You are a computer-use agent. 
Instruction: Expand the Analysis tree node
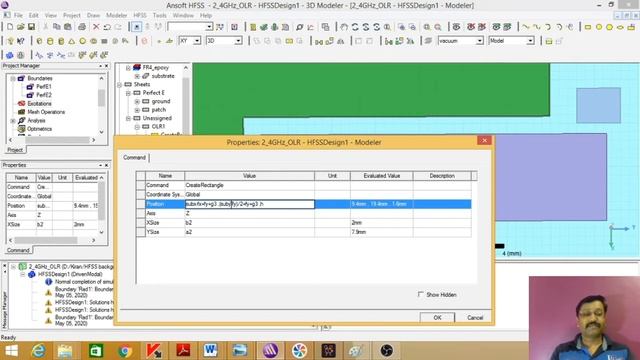[x=13, y=120]
